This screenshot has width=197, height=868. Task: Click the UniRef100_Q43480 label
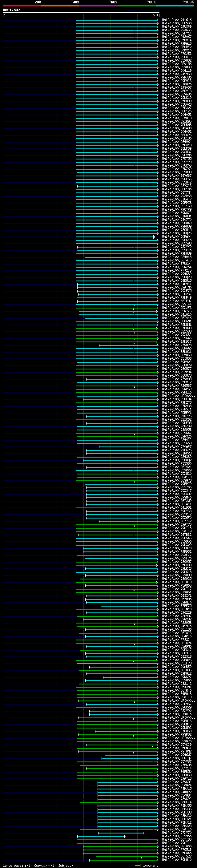click(177, 128)
